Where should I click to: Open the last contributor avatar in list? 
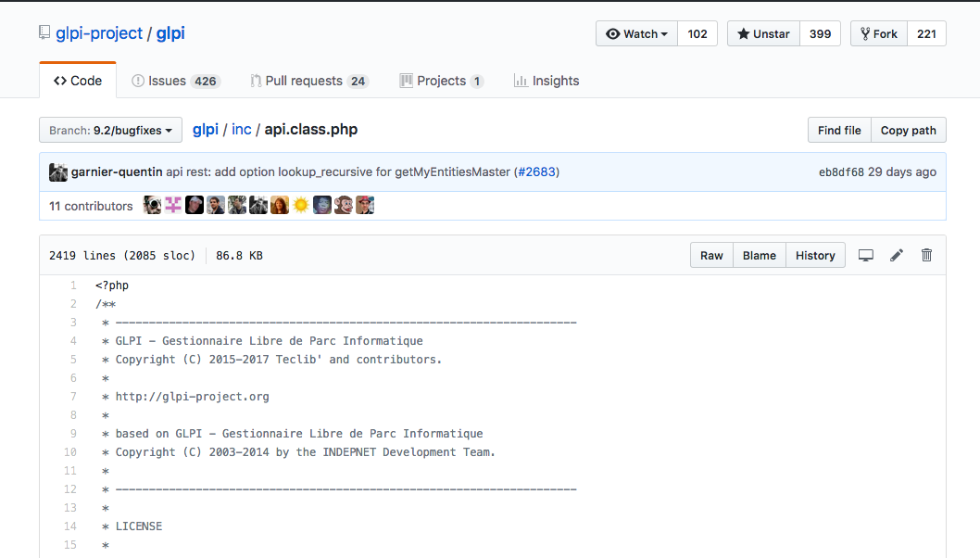(364, 205)
